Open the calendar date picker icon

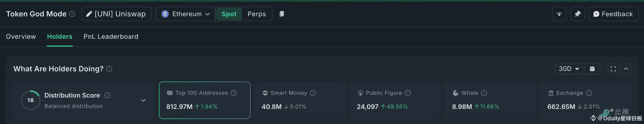click(592, 69)
